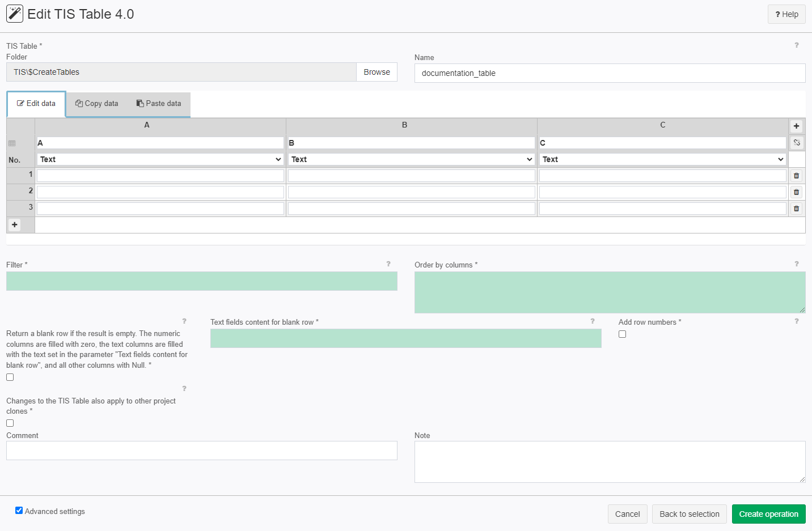Click the green Filter input field
Image resolution: width=812 pixels, height=531 pixels.
click(202, 281)
